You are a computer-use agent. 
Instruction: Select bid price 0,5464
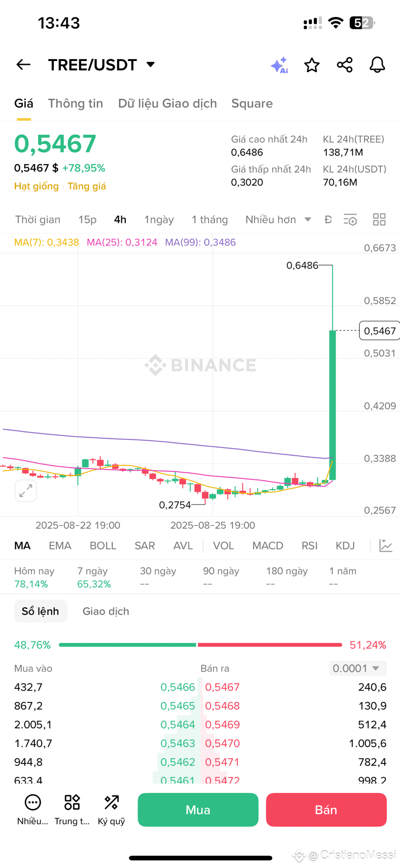178,725
